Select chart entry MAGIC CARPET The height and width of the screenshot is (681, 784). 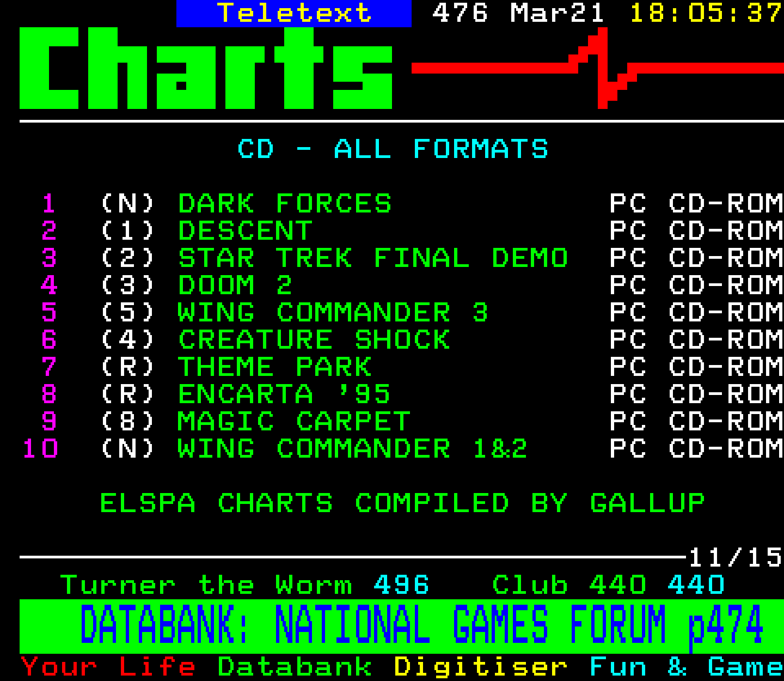(294, 422)
